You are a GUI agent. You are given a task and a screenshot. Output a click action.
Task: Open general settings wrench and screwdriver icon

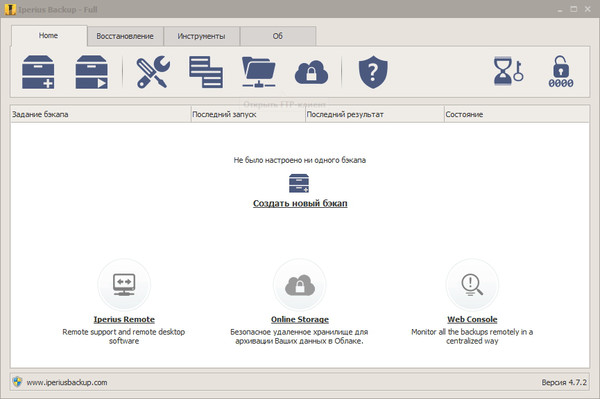click(153, 72)
